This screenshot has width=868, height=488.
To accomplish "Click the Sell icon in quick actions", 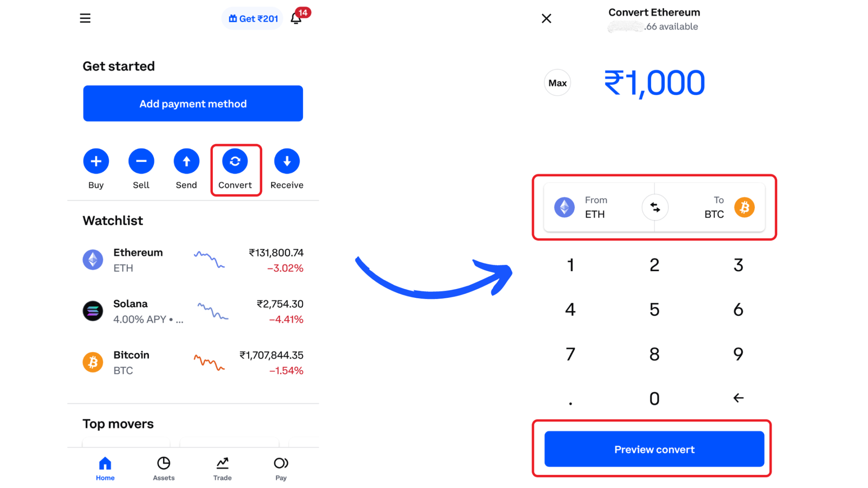I will pyautogui.click(x=141, y=161).
